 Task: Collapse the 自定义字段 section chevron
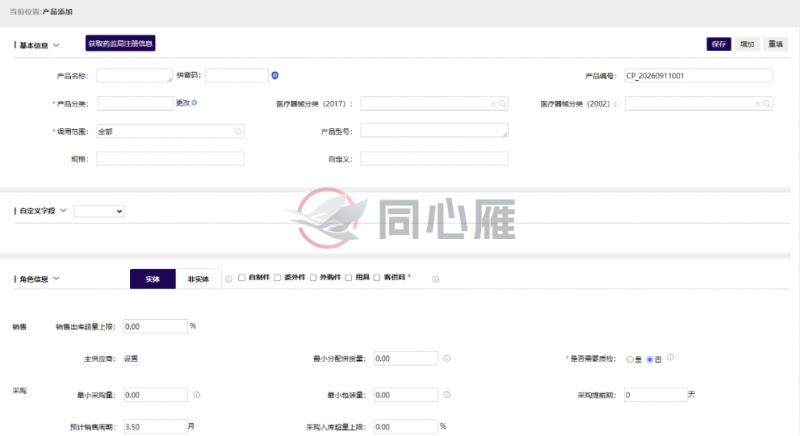click(x=63, y=210)
